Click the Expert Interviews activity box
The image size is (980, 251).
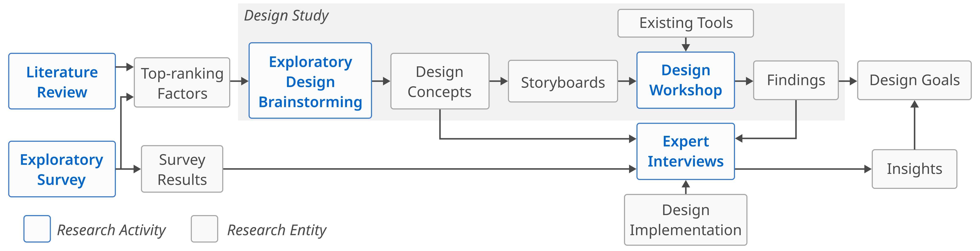coord(686,151)
